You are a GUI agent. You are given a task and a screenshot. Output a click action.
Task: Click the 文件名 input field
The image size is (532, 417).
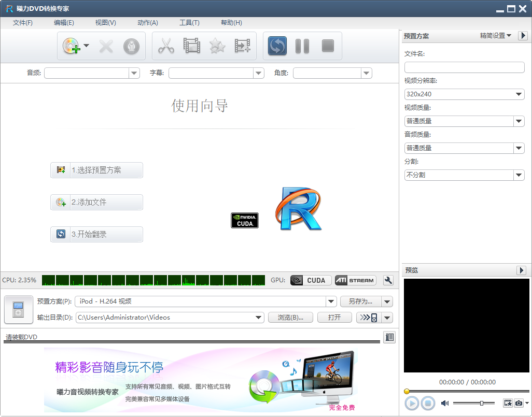pos(465,67)
